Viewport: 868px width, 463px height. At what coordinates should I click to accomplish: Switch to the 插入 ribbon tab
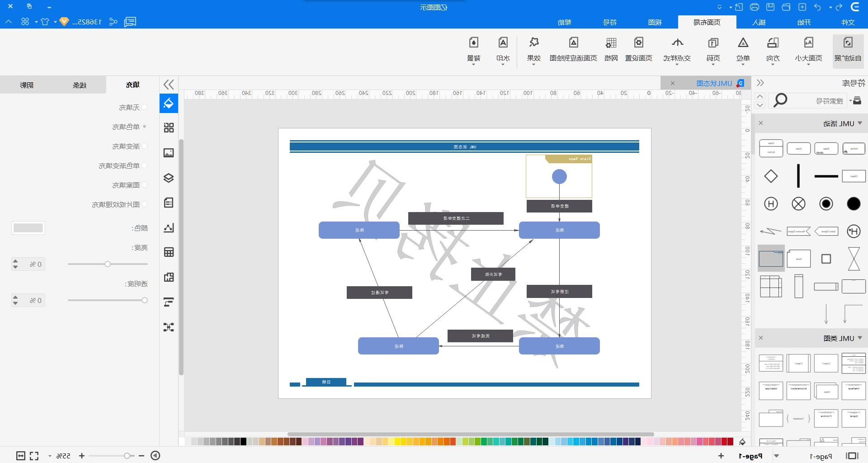point(759,22)
